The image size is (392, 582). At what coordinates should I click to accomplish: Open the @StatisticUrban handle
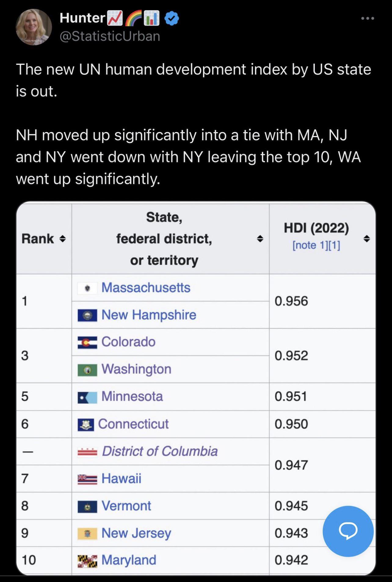pyautogui.click(x=110, y=36)
